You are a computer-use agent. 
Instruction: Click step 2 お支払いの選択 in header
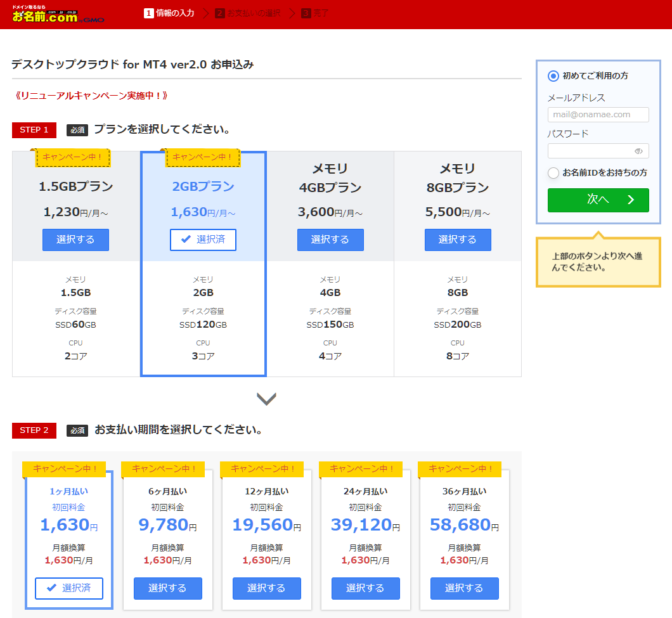pyautogui.click(x=248, y=13)
